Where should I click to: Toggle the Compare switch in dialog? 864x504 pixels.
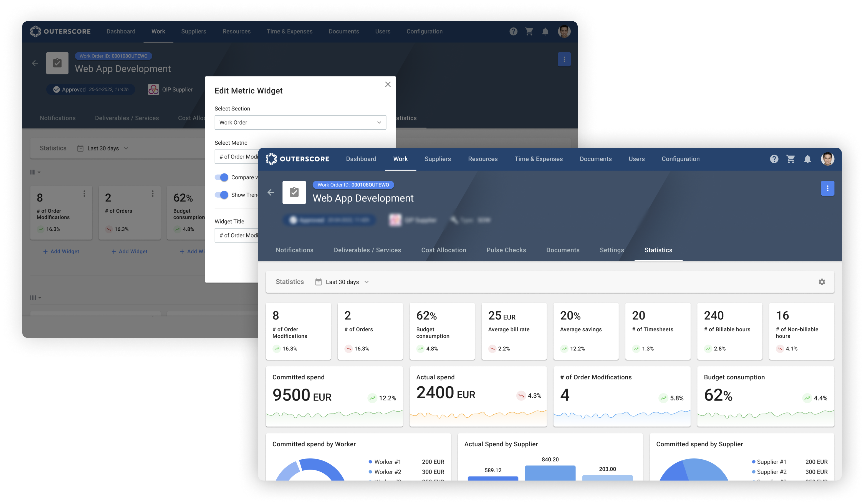[x=221, y=177]
